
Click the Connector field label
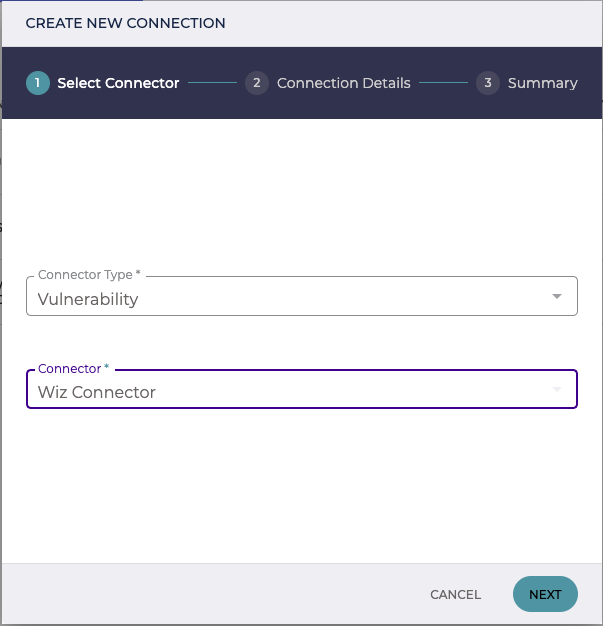coord(69,368)
